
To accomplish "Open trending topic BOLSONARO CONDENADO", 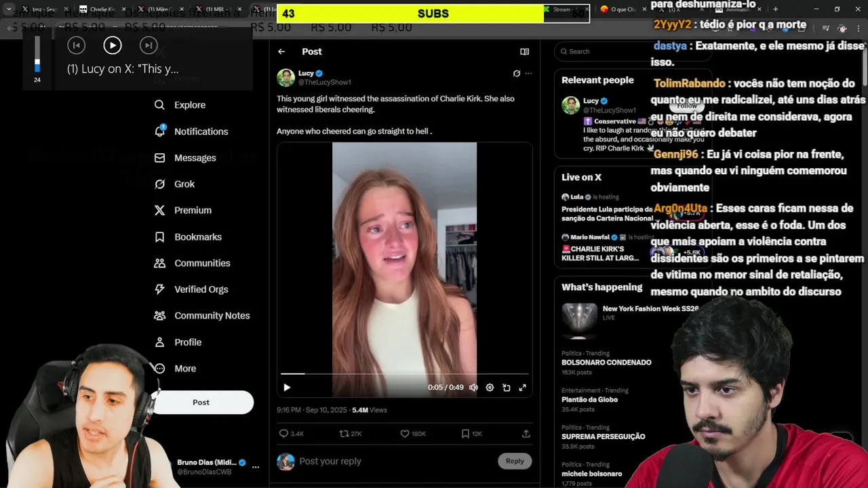I will pyautogui.click(x=606, y=363).
